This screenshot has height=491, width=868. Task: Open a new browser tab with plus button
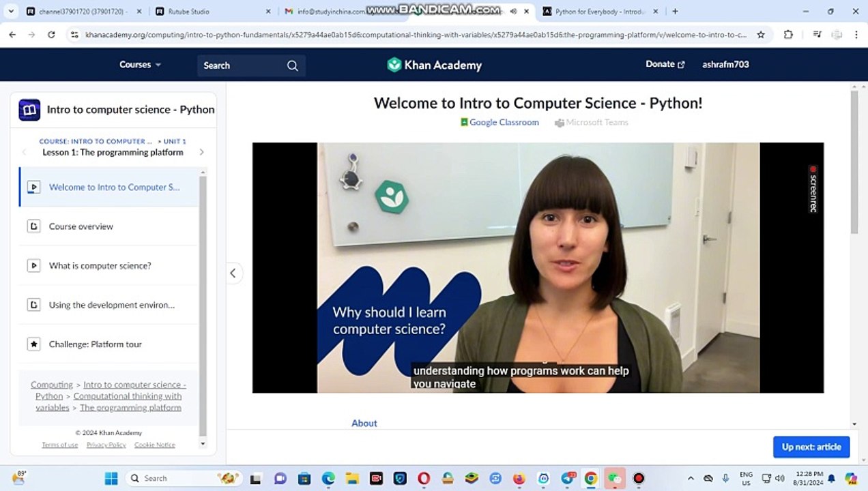(x=675, y=11)
